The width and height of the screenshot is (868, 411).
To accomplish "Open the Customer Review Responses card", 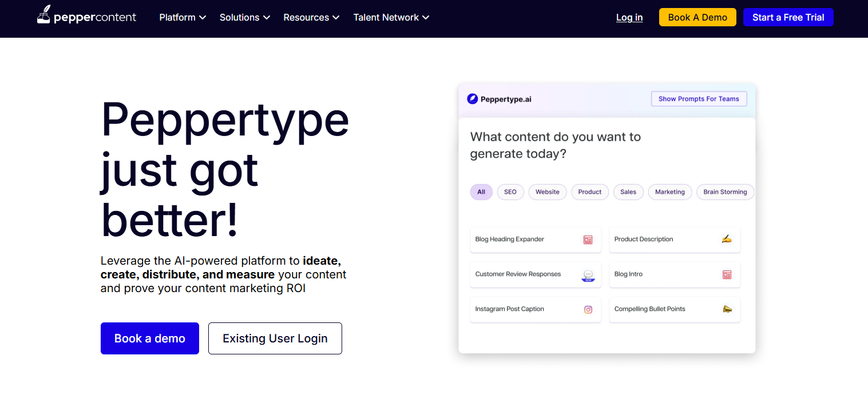I will 536,274.
